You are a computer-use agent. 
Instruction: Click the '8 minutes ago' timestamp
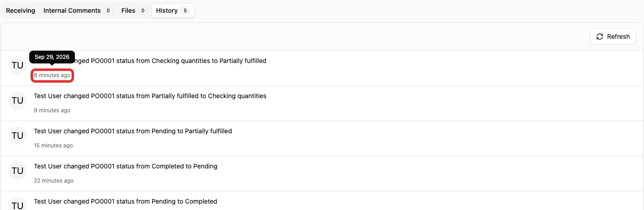tap(52, 75)
